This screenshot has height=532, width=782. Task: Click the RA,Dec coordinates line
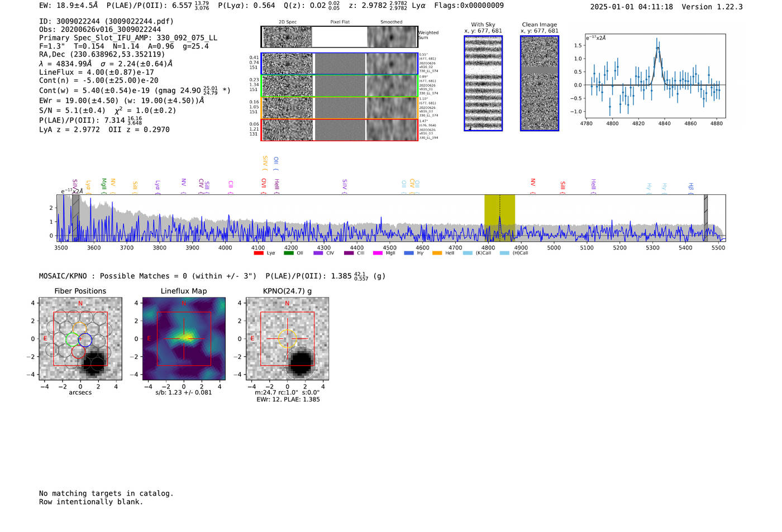[102, 55]
